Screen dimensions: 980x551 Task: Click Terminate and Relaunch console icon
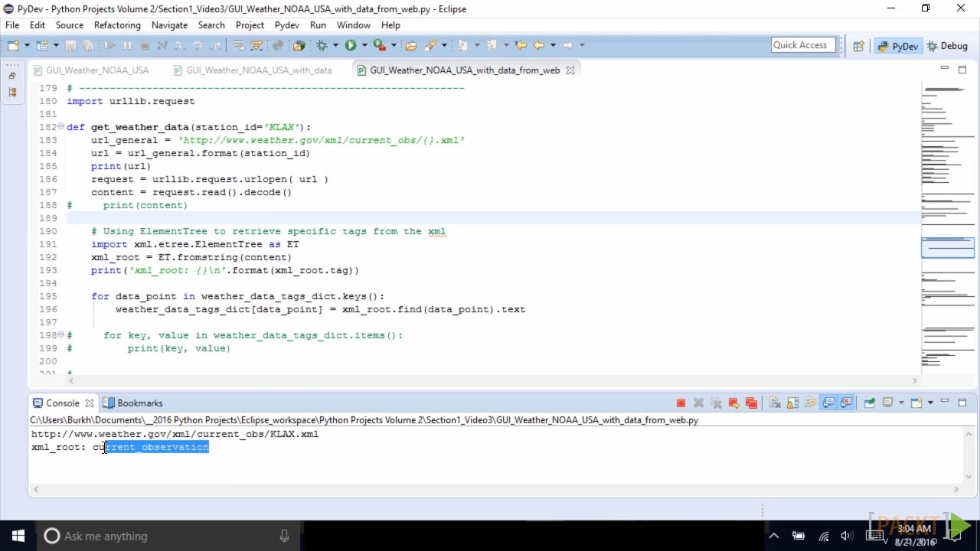pyautogui.click(x=733, y=403)
